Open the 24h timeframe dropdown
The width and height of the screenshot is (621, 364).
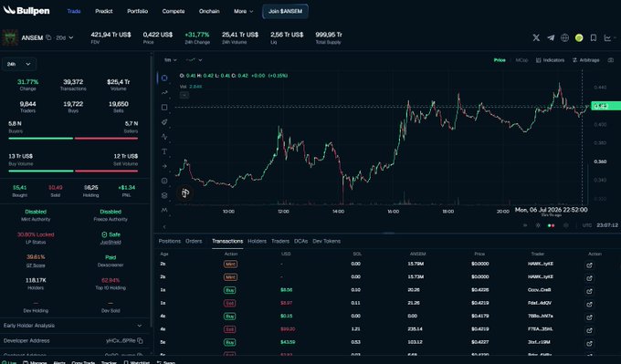[19, 64]
